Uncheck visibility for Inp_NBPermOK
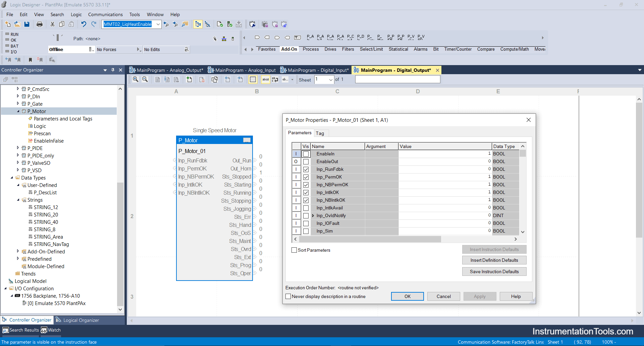 [306, 185]
